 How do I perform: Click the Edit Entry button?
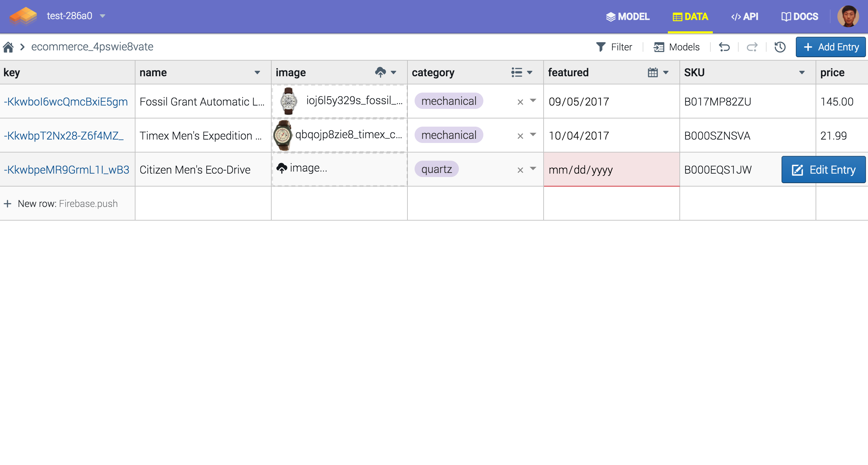pyautogui.click(x=824, y=169)
